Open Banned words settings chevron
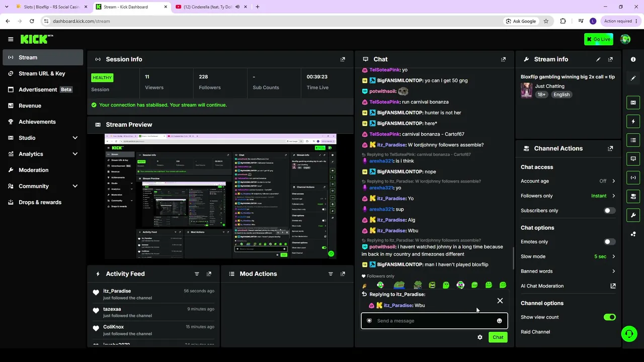 pos(613,271)
